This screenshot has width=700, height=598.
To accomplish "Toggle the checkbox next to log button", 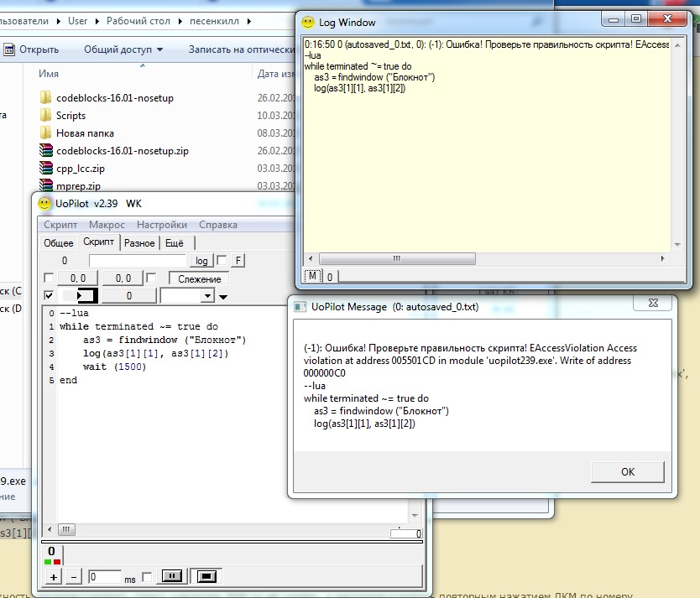I will (x=222, y=261).
